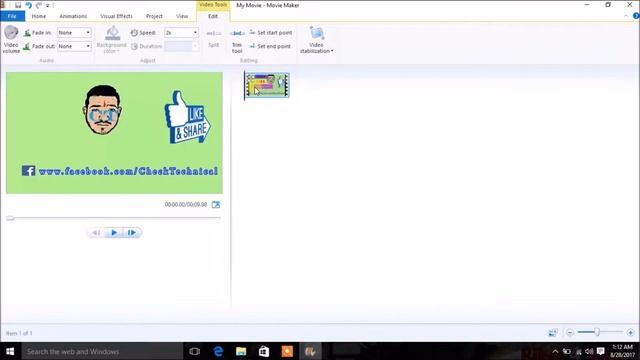Click the orange app icon on the taskbar
The width and height of the screenshot is (640, 360).
(x=287, y=351)
